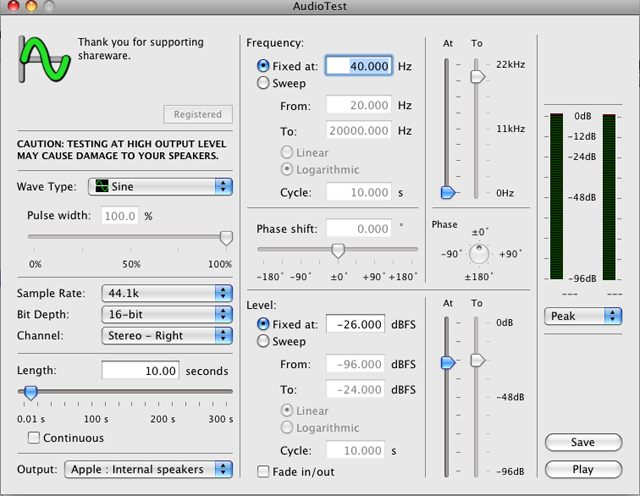This screenshot has width=640, height=496.
Task: Select Frequency 'Fixed at' radio button
Action: pos(263,66)
